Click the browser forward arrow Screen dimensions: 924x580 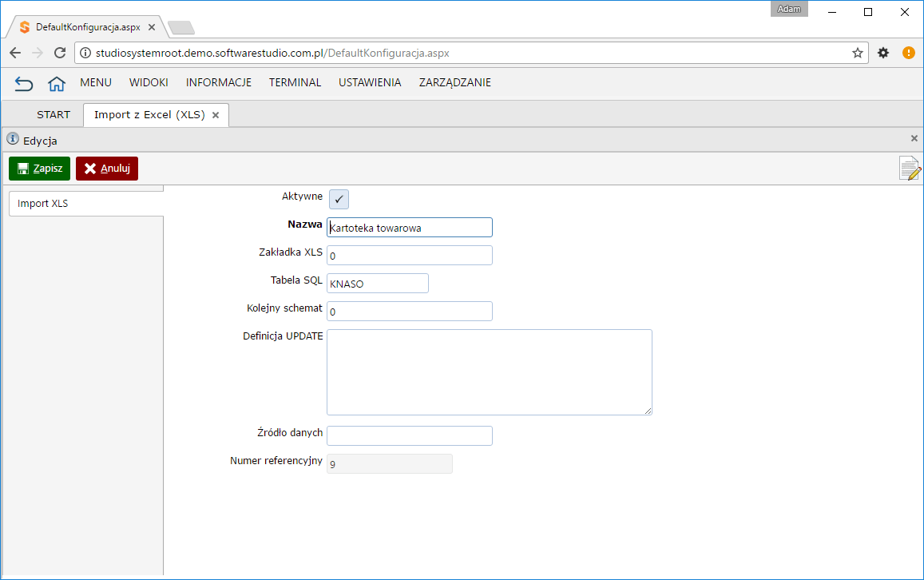[37, 53]
